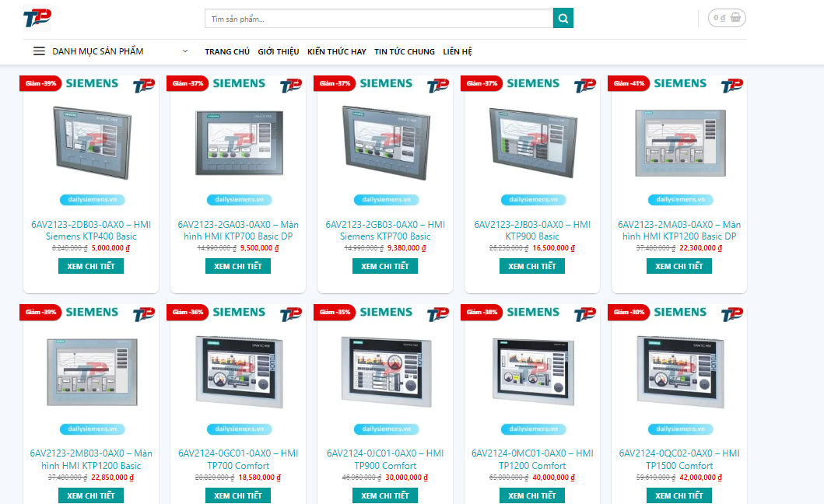
Task: Click the 5,000,000 ₫ sale price
Action: [111, 248]
